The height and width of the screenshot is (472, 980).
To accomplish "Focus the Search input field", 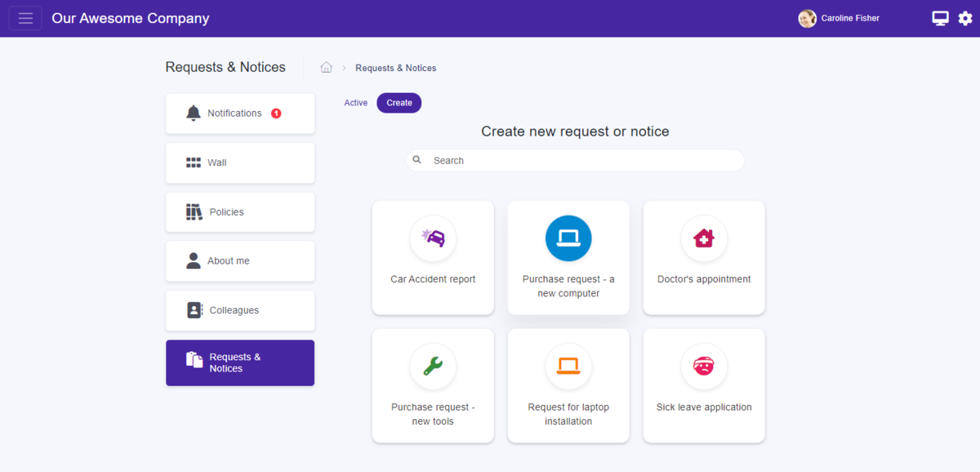I will (x=575, y=160).
